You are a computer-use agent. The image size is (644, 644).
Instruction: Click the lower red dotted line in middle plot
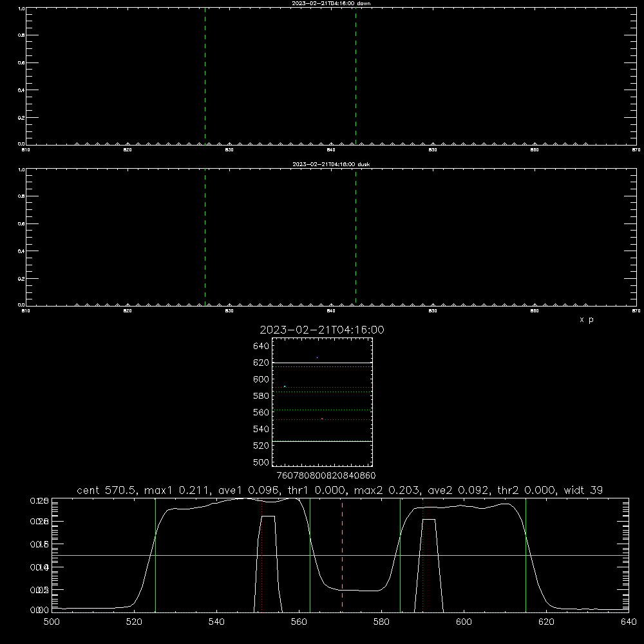tap(322, 420)
